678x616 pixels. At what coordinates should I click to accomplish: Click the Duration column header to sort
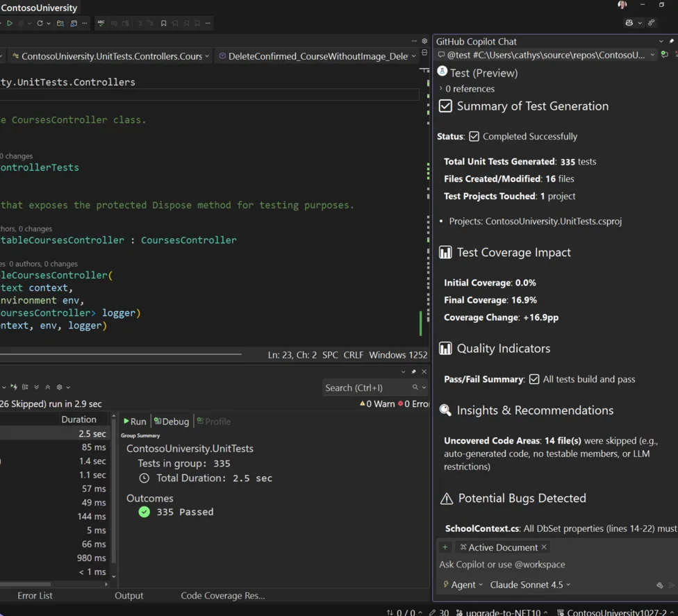point(79,419)
